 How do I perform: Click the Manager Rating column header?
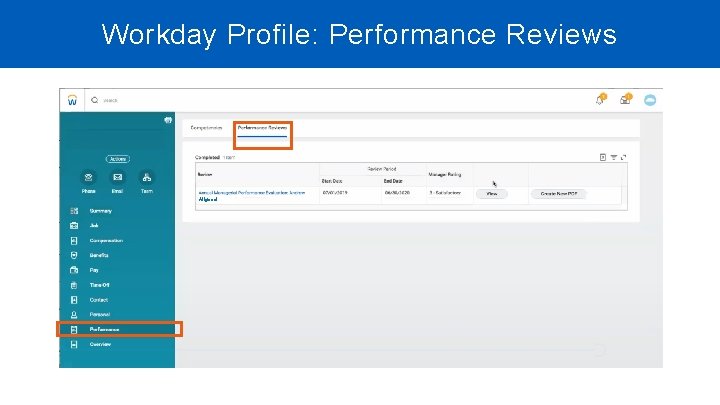click(x=444, y=174)
